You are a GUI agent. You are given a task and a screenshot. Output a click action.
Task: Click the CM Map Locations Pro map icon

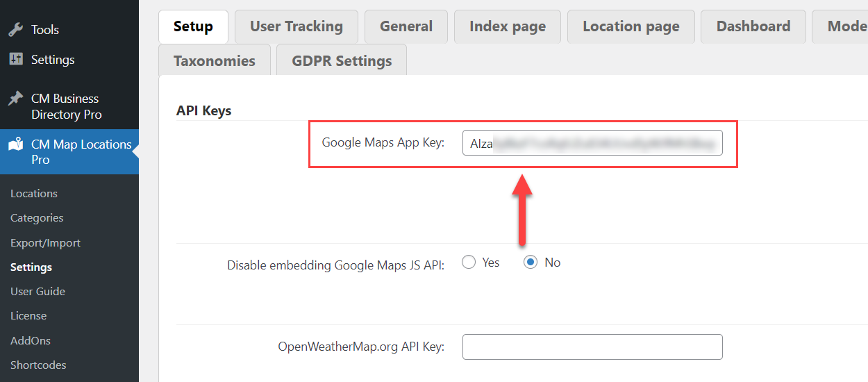pyautogui.click(x=15, y=144)
